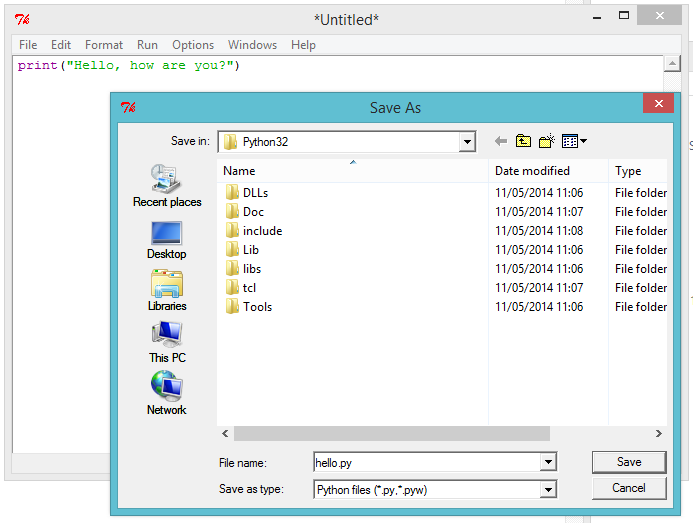Select the libs folder icon
The height and width of the screenshot is (523, 693).
pyautogui.click(x=232, y=269)
